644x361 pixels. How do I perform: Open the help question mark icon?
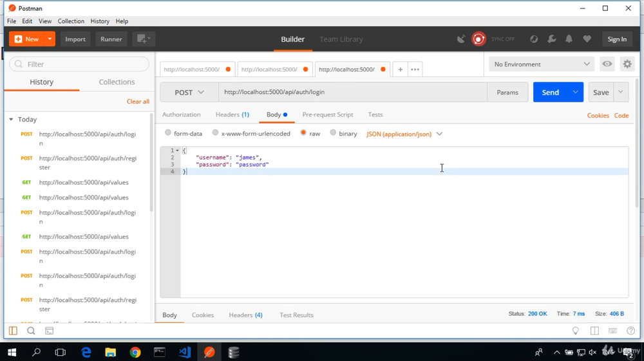coord(631,331)
